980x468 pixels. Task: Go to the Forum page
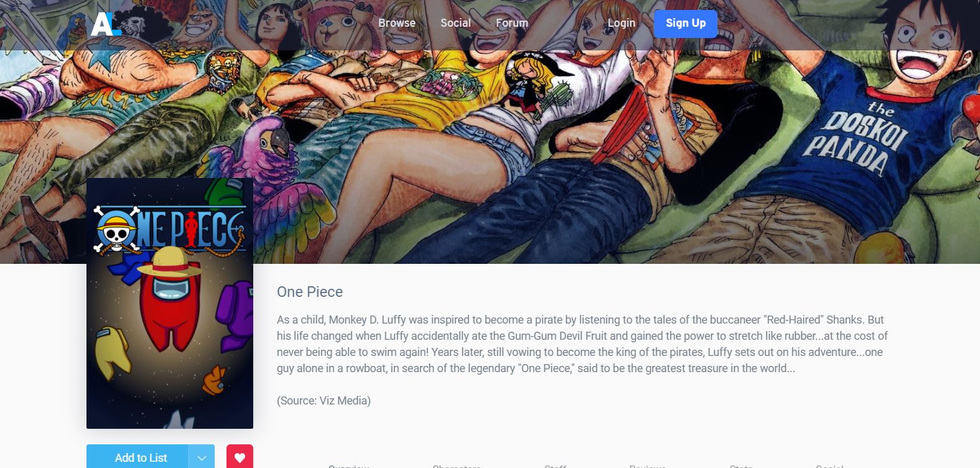pos(512,23)
